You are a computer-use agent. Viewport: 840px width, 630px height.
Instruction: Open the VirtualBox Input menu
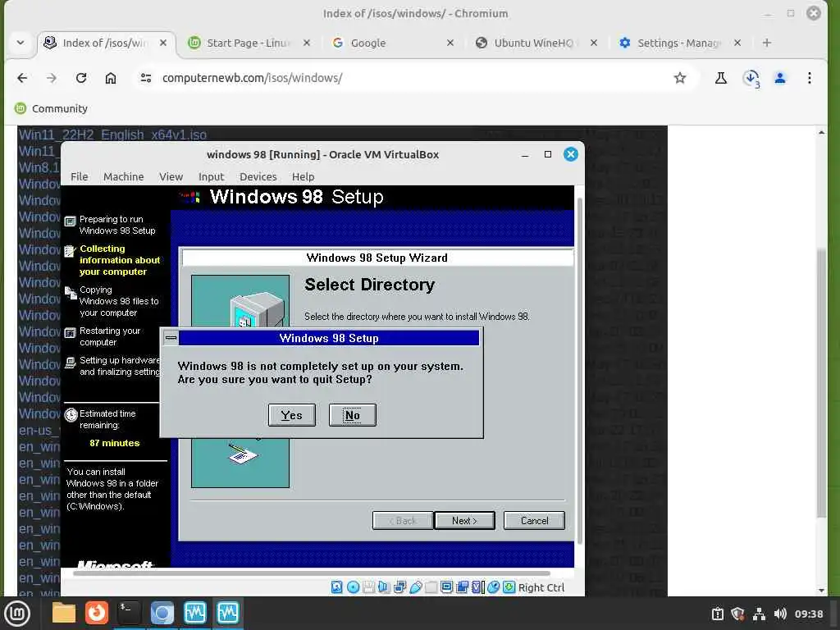tap(211, 176)
